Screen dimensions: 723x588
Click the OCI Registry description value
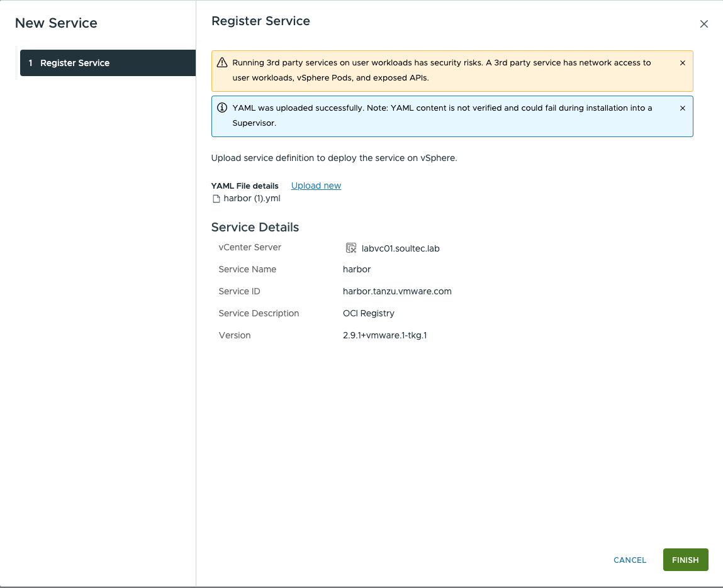click(x=368, y=313)
